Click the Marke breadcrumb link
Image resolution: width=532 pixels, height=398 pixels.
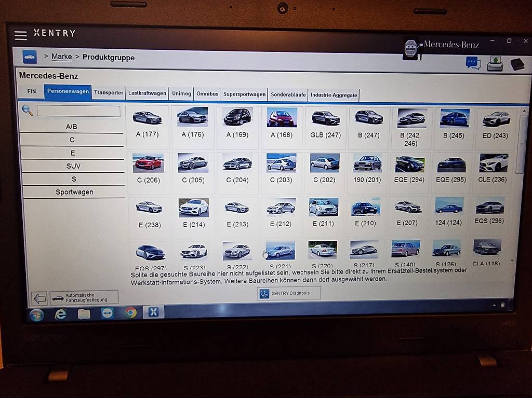tap(62, 57)
